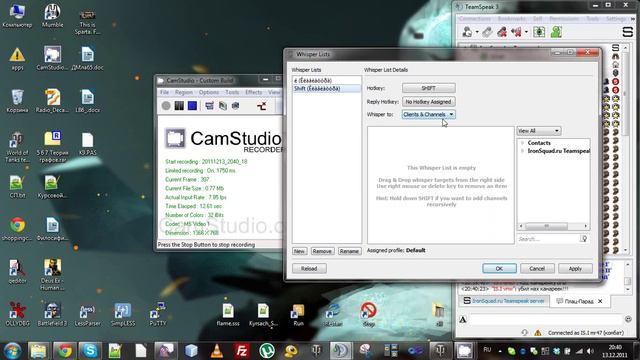The height and width of the screenshot is (360, 640).
Task: Click the blue Stop button in CamStudio
Action: tap(192, 106)
